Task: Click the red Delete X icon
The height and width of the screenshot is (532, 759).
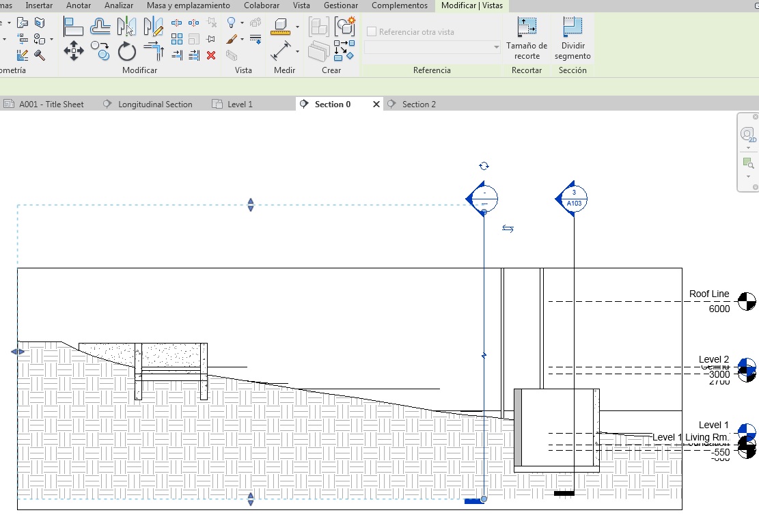Action: [x=211, y=55]
